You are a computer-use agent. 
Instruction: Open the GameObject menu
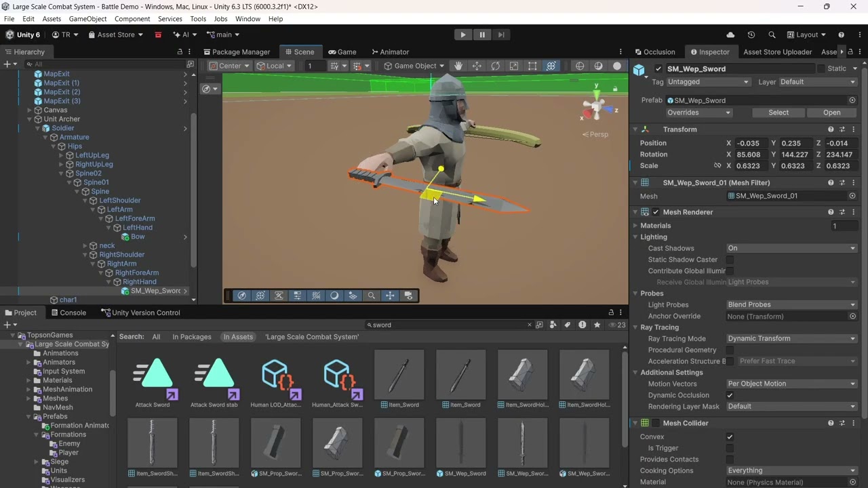(x=88, y=19)
